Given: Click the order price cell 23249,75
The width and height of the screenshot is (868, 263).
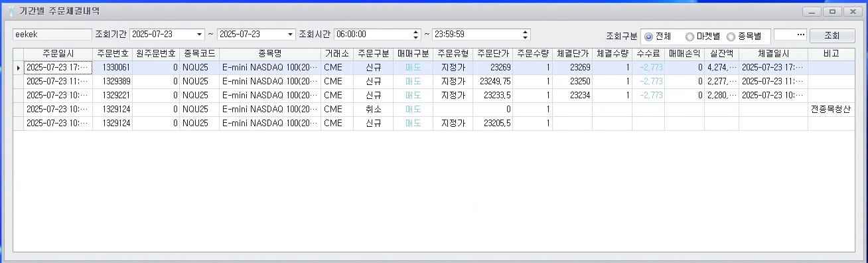Looking at the screenshot, I should (x=492, y=82).
